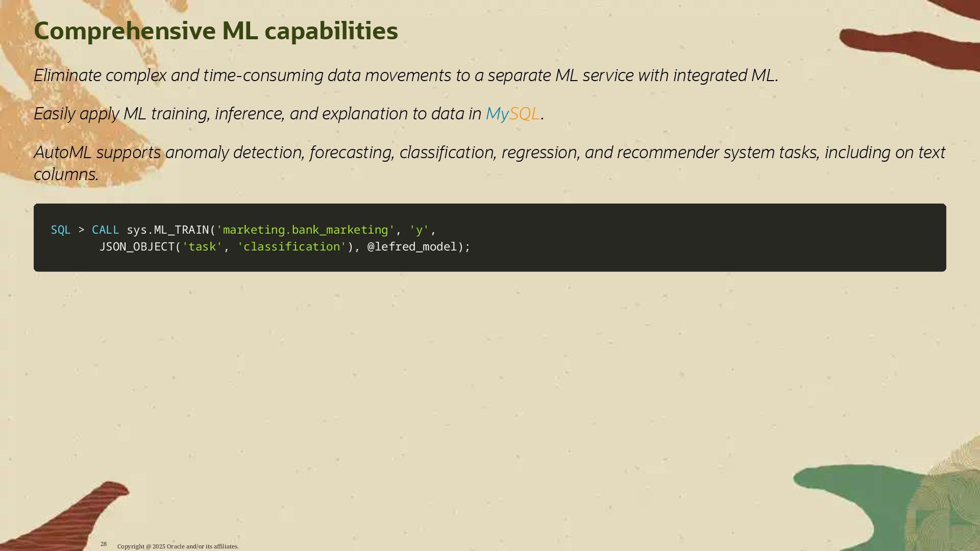Click the 'marketing.bank_marketing' string
The width and height of the screenshot is (980, 551).
tap(305, 230)
